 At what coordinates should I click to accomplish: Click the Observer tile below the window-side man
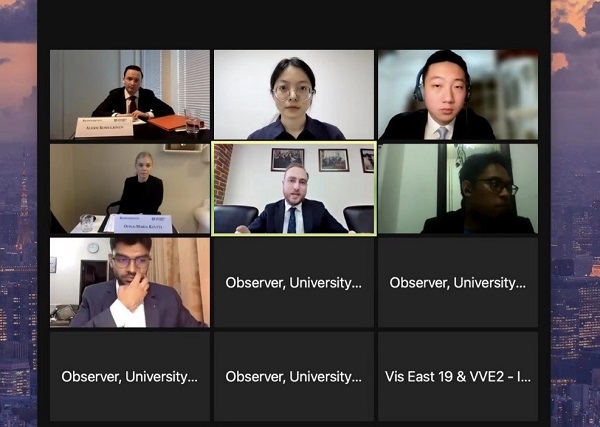click(458, 282)
